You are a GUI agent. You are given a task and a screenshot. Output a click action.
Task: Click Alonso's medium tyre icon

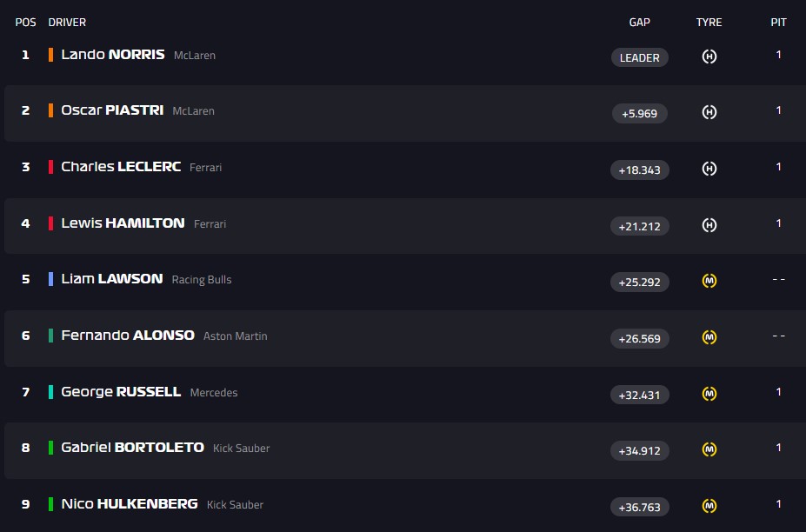click(709, 337)
